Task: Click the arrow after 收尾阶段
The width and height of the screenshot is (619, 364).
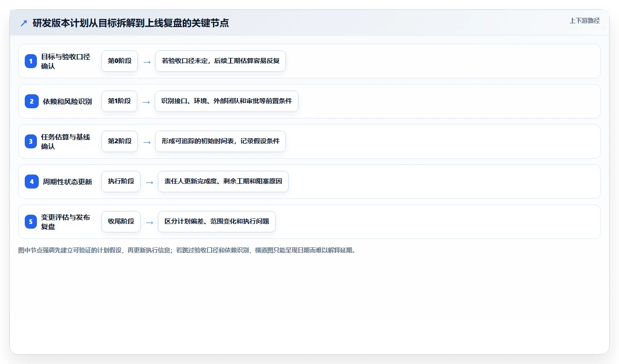Action: coord(149,222)
